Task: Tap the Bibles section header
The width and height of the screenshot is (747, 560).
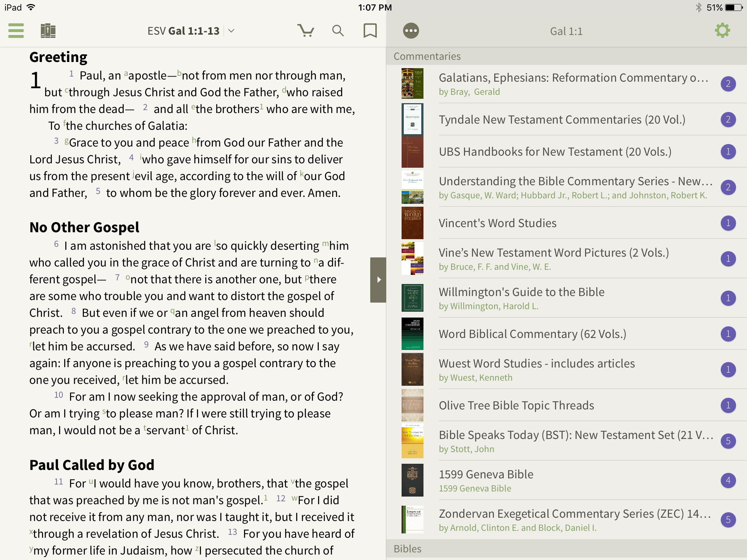Action: [566, 549]
